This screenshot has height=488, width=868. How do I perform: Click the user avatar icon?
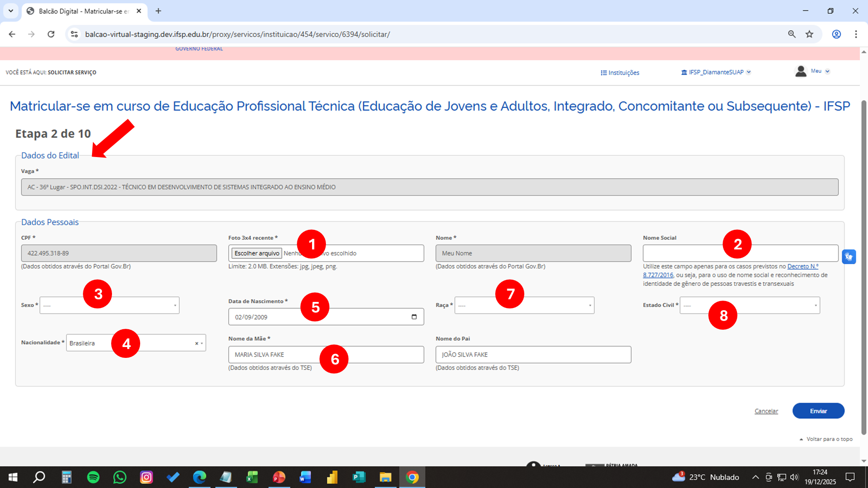point(801,72)
